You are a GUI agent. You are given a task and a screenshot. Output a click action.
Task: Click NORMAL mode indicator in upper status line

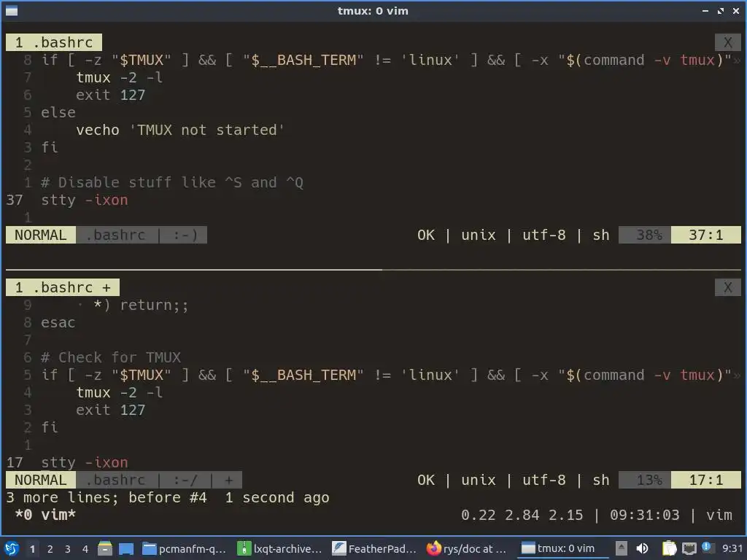point(41,236)
